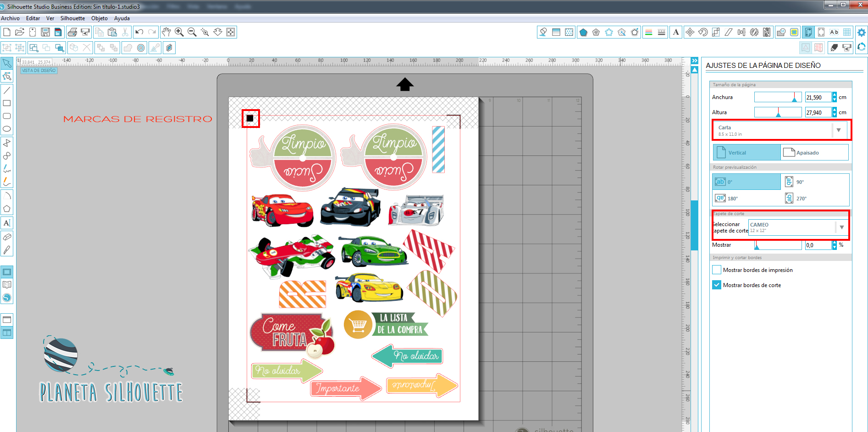Viewport: 868px width, 432px height.
Task: Open the Text Style panel
Action: 676,32
